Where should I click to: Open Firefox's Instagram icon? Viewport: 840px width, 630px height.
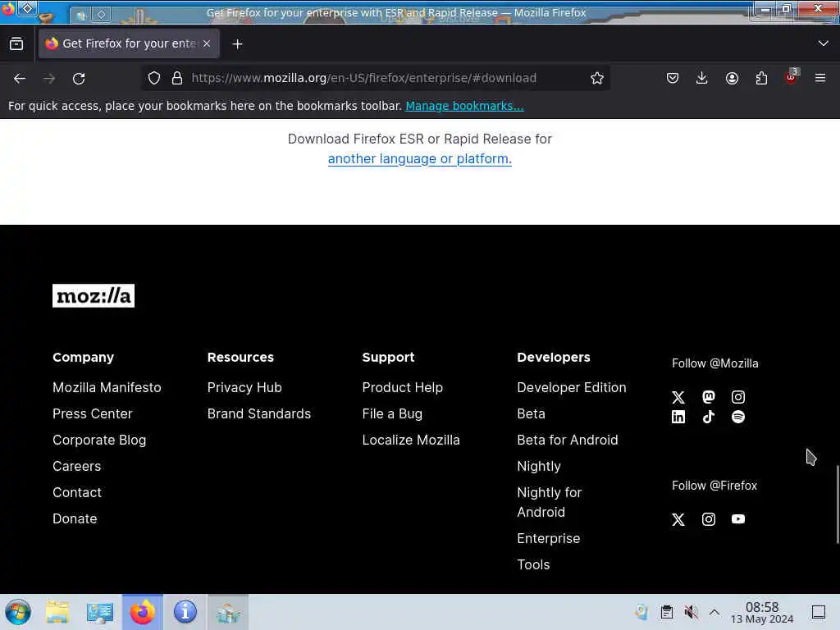pos(708,519)
